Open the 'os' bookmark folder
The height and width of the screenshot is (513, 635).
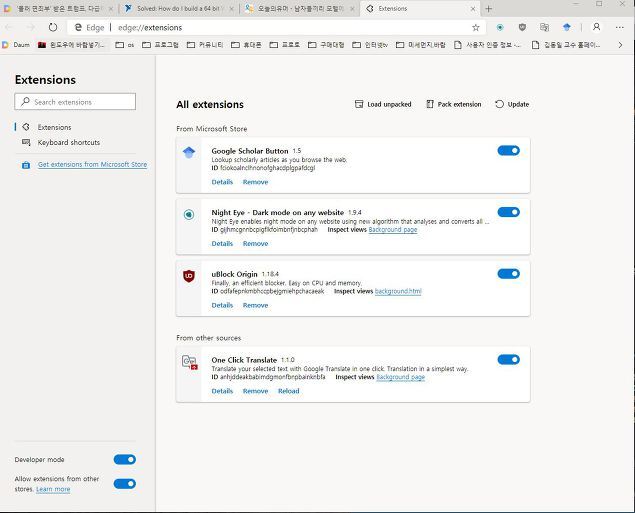125,45
